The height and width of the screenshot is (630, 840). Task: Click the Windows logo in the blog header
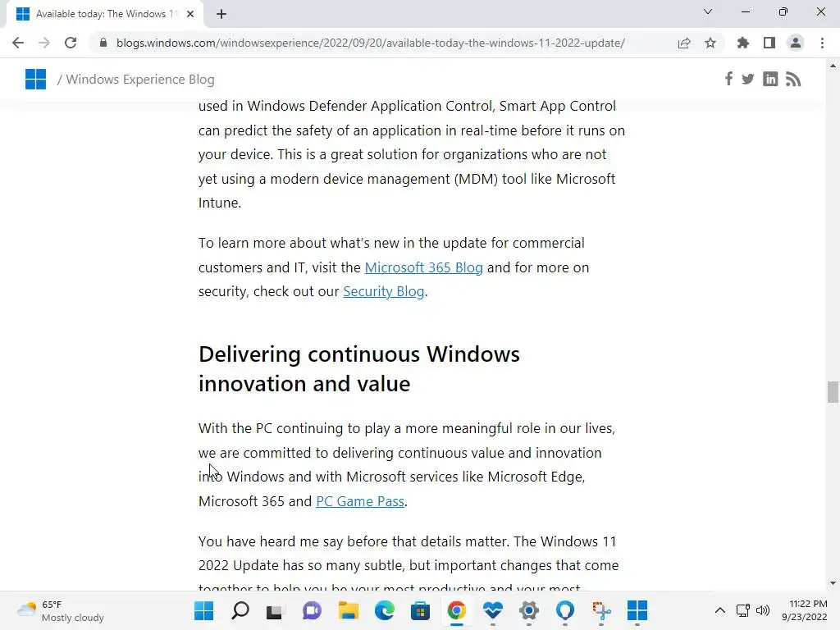[35, 80]
